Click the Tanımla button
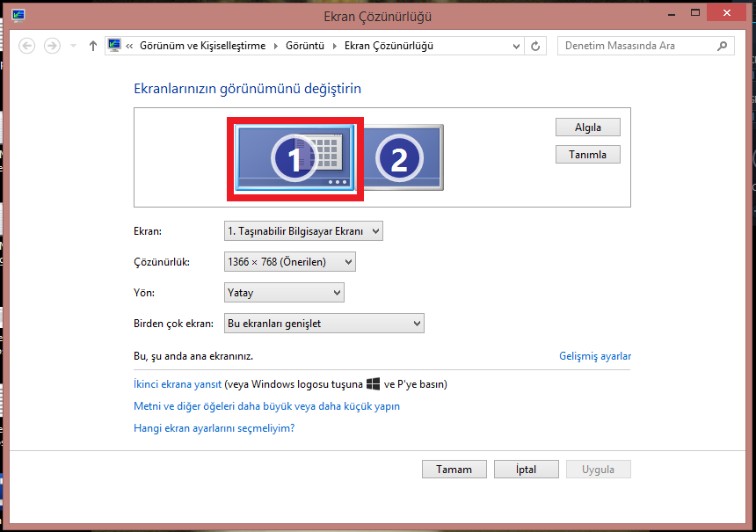 [x=588, y=155]
